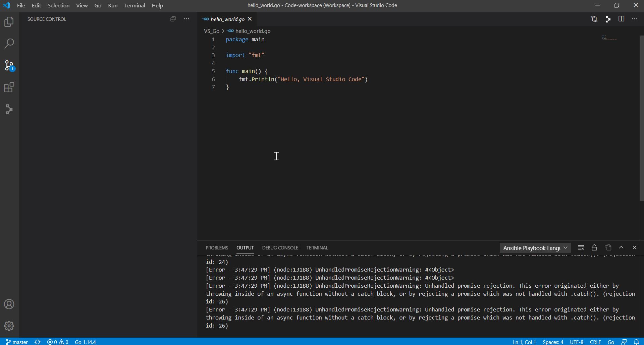Click the Clear Output button
Viewport: 644px width, 345px height.
click(581, 247)
